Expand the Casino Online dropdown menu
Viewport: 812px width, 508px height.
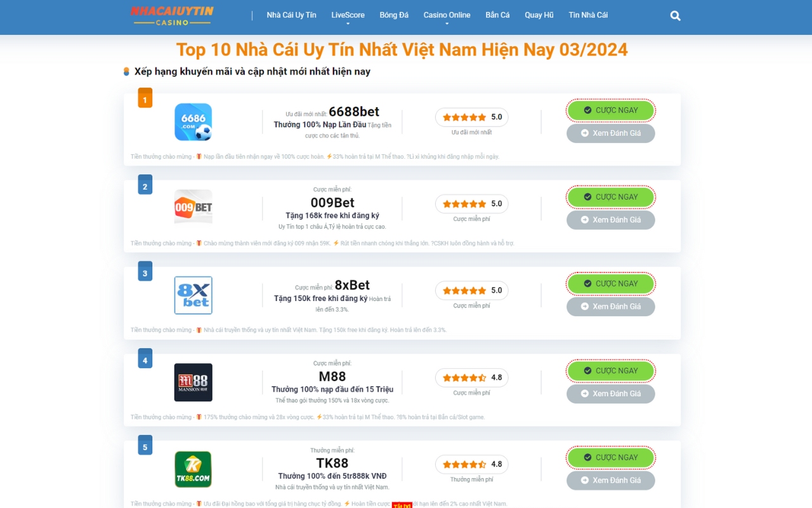(447, 17)
